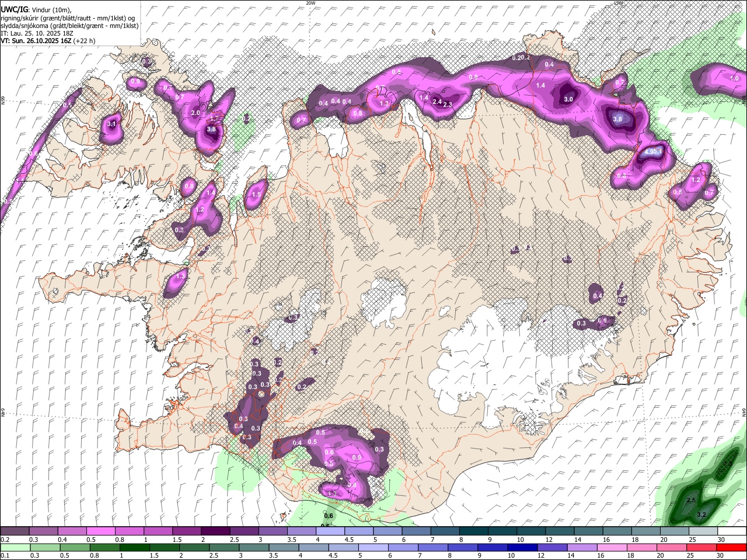Click the black "0.6" value off the south coast
The width and height of the screenshot is (747, 560).
point(329,516)
